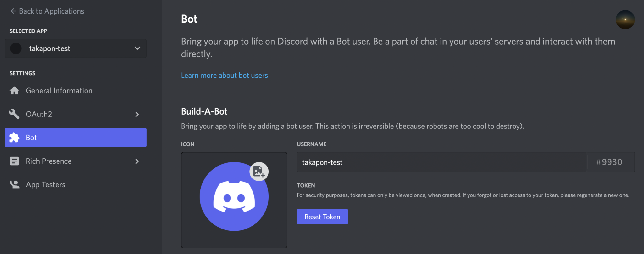Click the takapon-test app placeholder avatar

[16, 48]
